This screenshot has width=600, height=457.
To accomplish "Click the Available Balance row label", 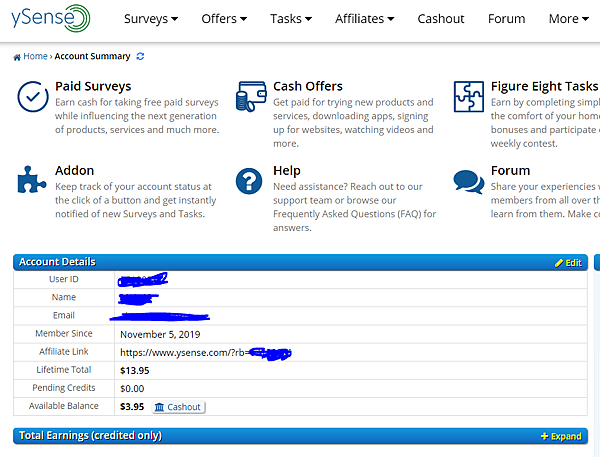I will [x=64, y=406].
